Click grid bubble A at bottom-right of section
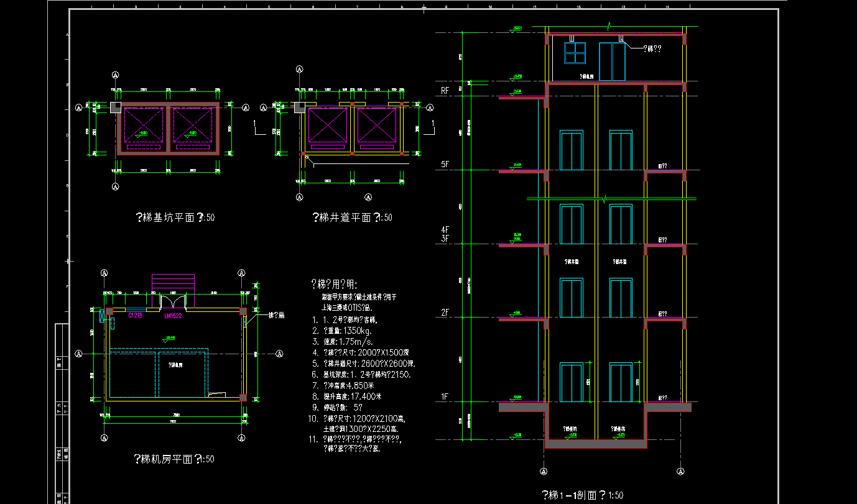Image resolution: width=857 pixels, height=504 pixels. tap(681, 472)
